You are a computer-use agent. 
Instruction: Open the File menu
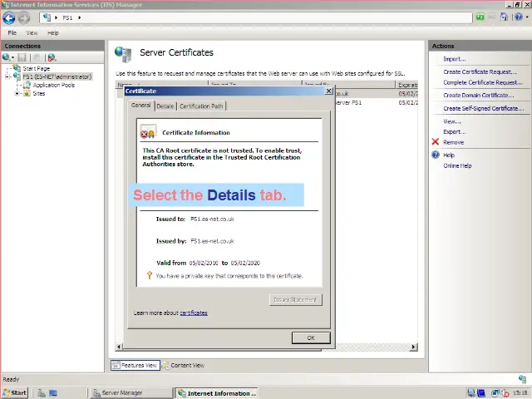tap(12, 33)
